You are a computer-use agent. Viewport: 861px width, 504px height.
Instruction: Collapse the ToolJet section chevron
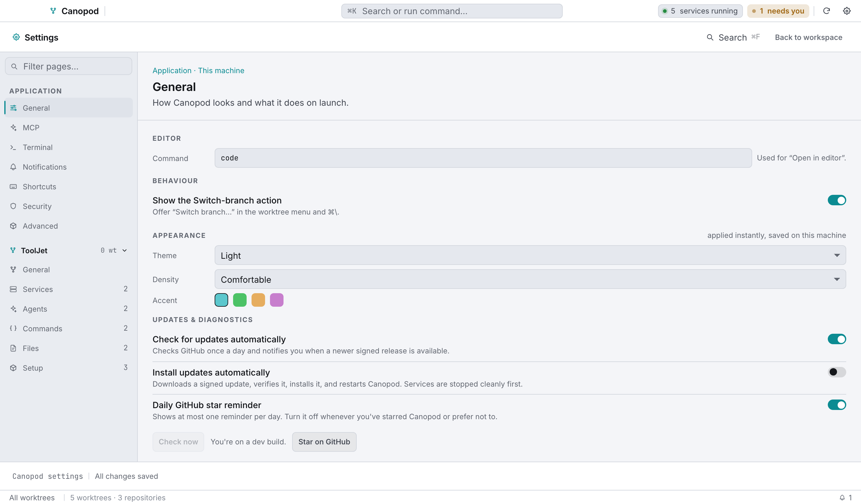pyautogui.click(x=125, y=250)
